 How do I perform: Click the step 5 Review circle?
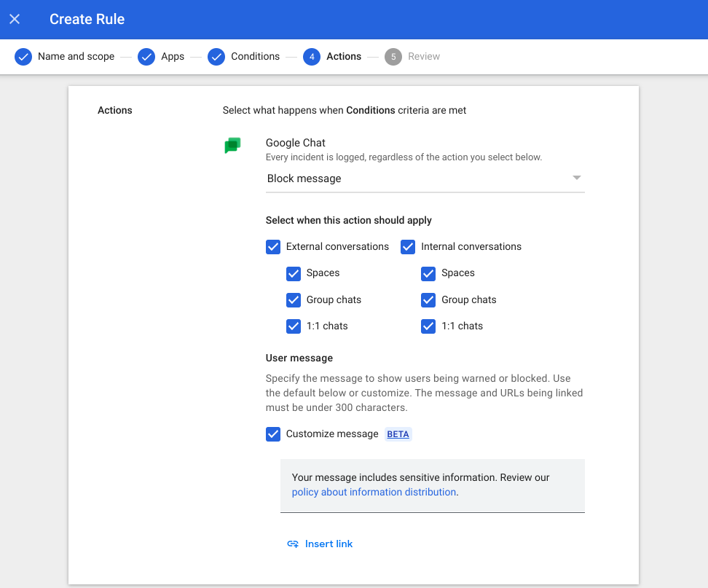pyautogui.click(x=393, y=57)
